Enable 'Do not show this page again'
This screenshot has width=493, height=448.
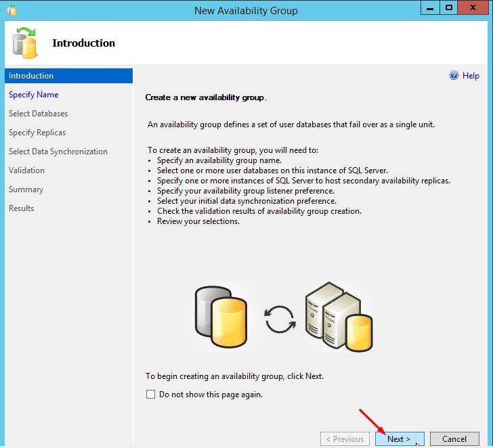(x=151, y=395)
